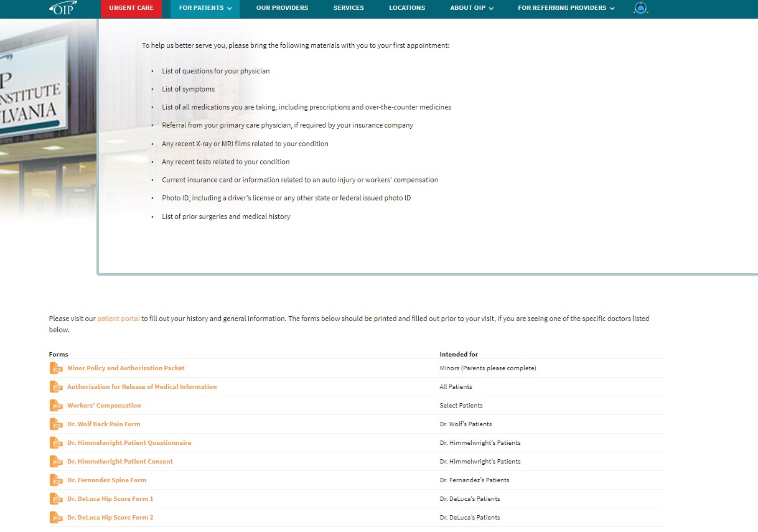Image resolution: width=758 pixels, height=532 pixels.
Task: Navigate to Locations
Action: [407, 8]
